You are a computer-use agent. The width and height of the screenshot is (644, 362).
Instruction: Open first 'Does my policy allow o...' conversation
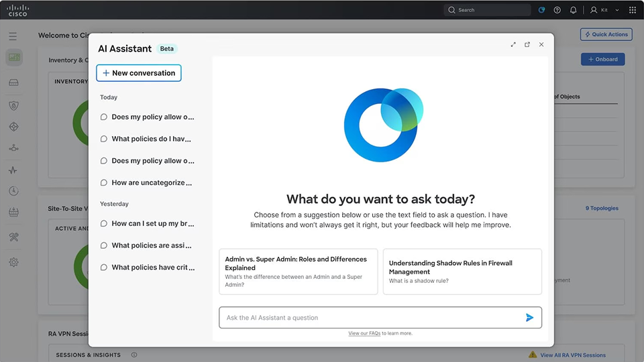(x=148, y=117)
